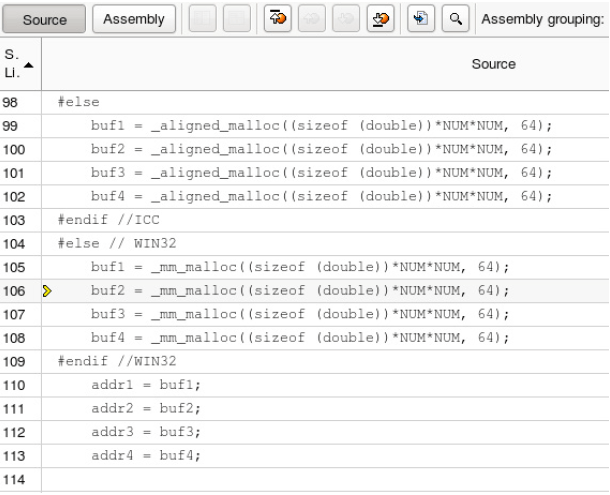
Task: Toggle the Assembly view button
Action: point(134,19)
